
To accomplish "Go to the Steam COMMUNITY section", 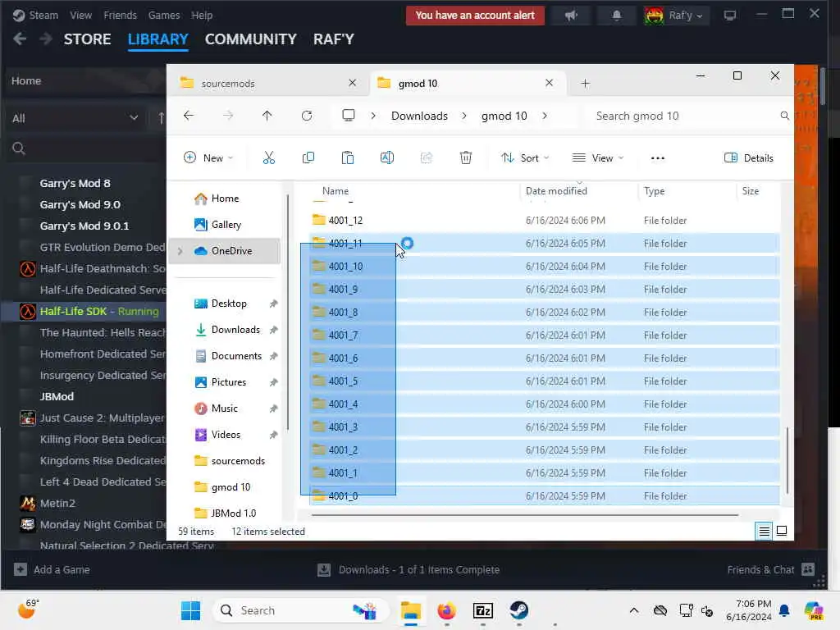I will [251, 39].
